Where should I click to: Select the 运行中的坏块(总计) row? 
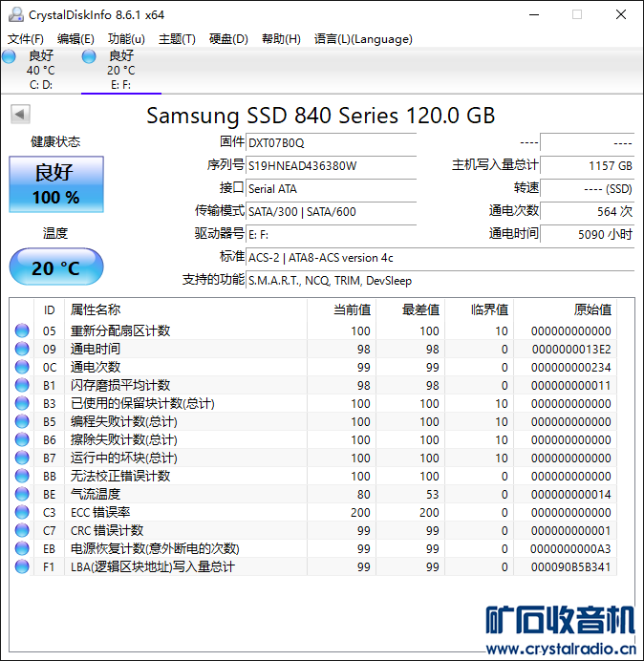[313, 458]
